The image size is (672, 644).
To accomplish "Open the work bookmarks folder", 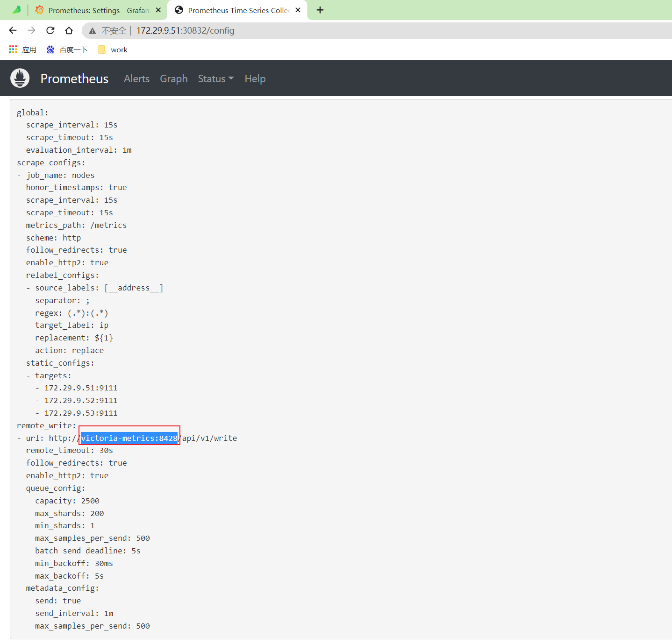I will coord(113,50).
